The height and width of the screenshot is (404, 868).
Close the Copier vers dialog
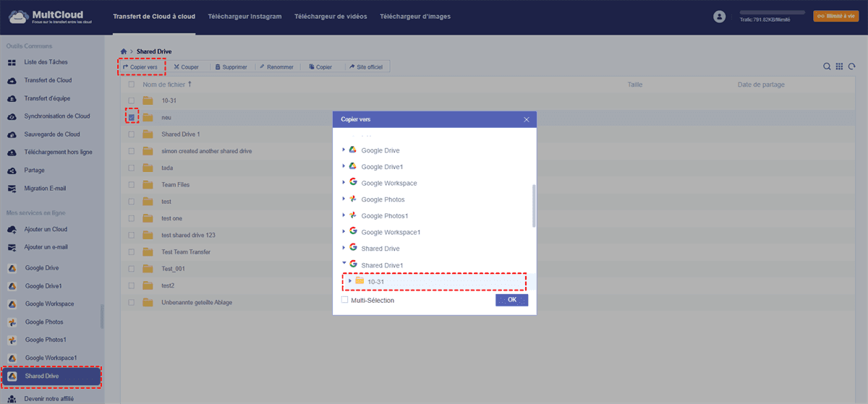[527, 119]
